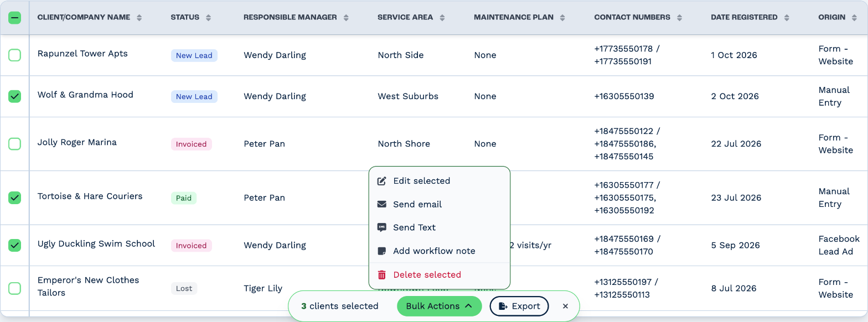Viewport: 868px width, 322px height.
Task: Check the Jolly Roger Marina row checkbox
Action: coord(15,144)
